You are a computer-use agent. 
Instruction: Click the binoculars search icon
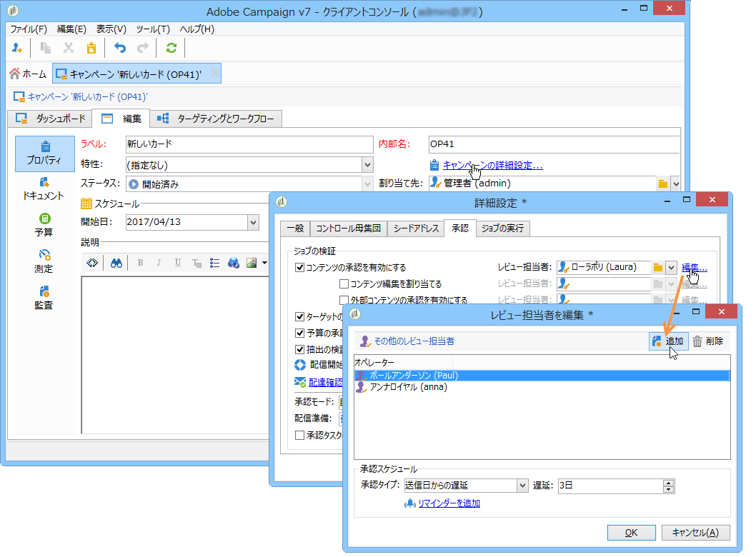click(x=116, y=263)
